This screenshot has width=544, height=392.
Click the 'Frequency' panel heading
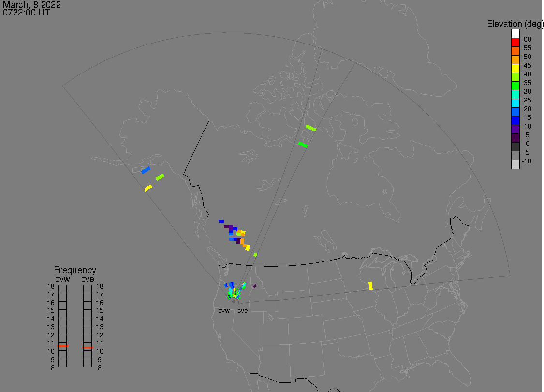(75, 270)
